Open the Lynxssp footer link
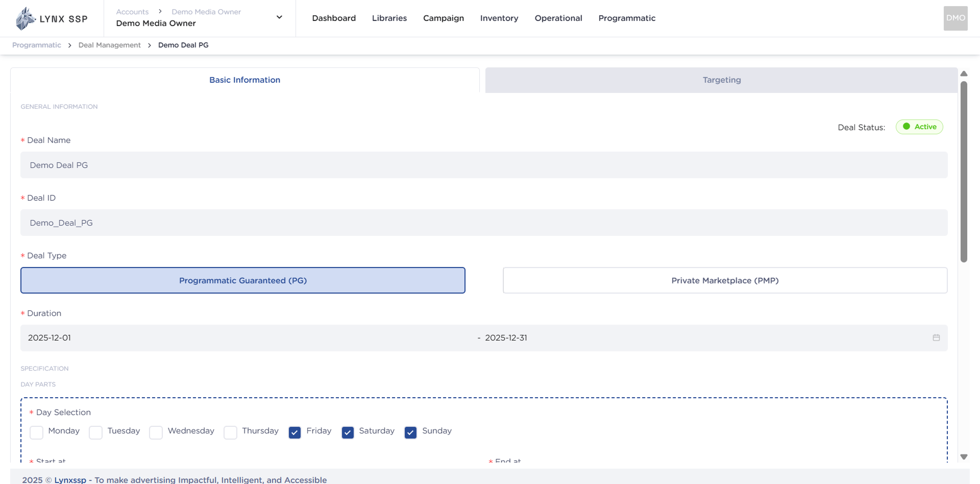980x484 pixels. pyautogui.click(x=70, y=480)
